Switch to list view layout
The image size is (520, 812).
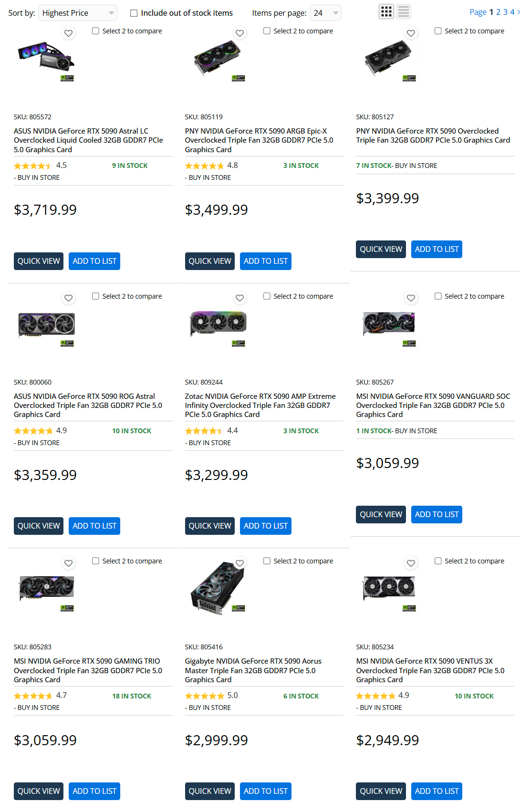tap(404, 11)
